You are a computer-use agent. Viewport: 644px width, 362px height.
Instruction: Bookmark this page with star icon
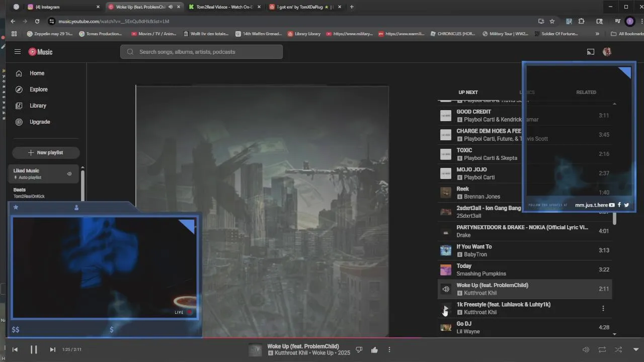pos(552,21)
